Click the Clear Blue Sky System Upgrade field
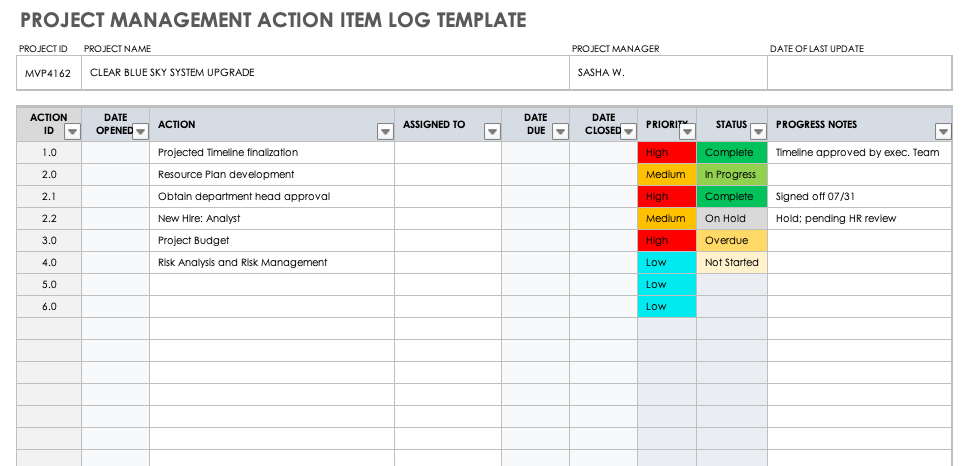This screenshot has width=970, height=466. (x=324, y=72)
